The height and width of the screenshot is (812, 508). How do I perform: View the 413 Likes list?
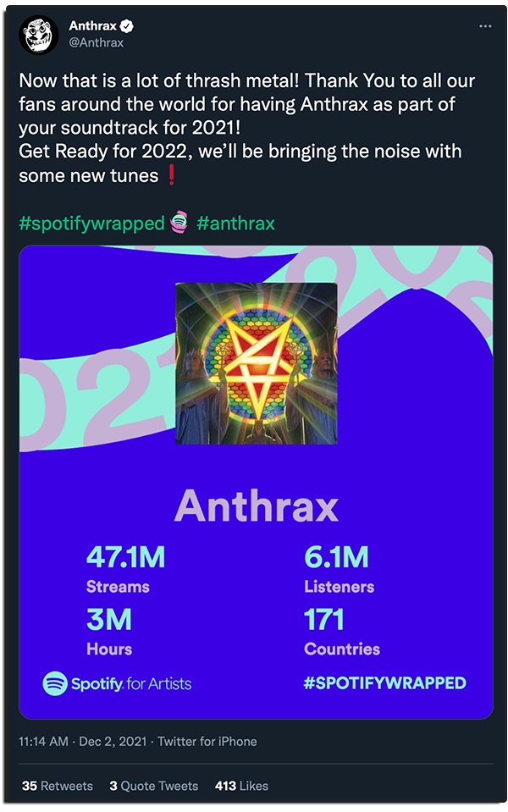point(241,786)
